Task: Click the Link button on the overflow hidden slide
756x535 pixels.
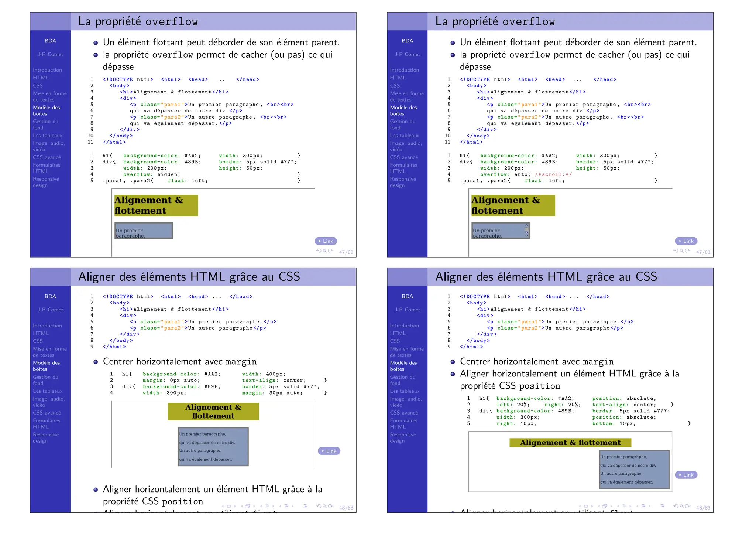Action: (x=326, y=241)
